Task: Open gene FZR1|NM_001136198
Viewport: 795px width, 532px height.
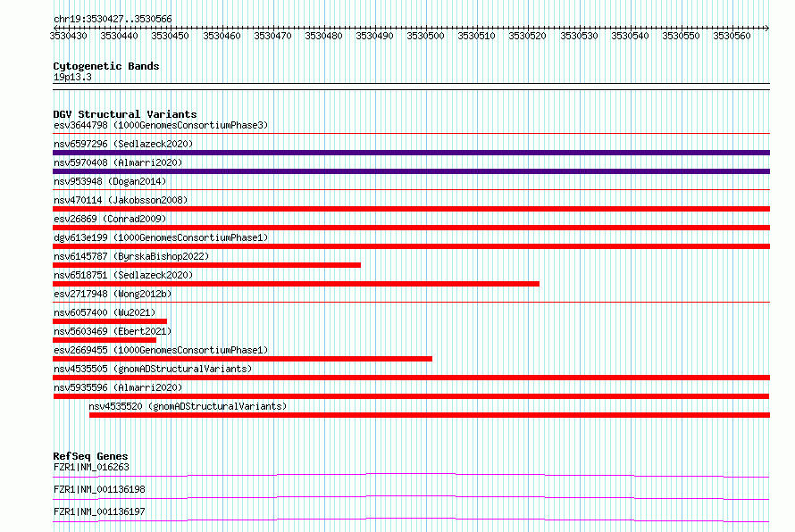Action: coord(99,489)
